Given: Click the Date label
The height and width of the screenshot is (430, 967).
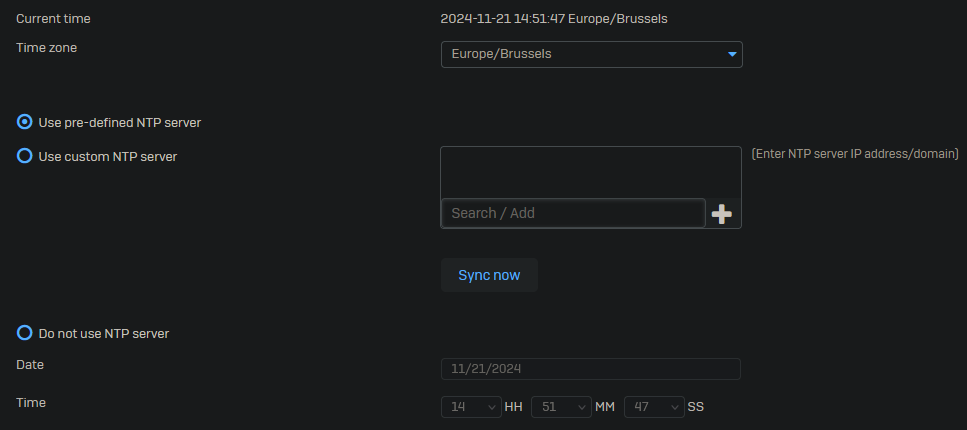Looking at the screenshot, I should click(30, 364).
